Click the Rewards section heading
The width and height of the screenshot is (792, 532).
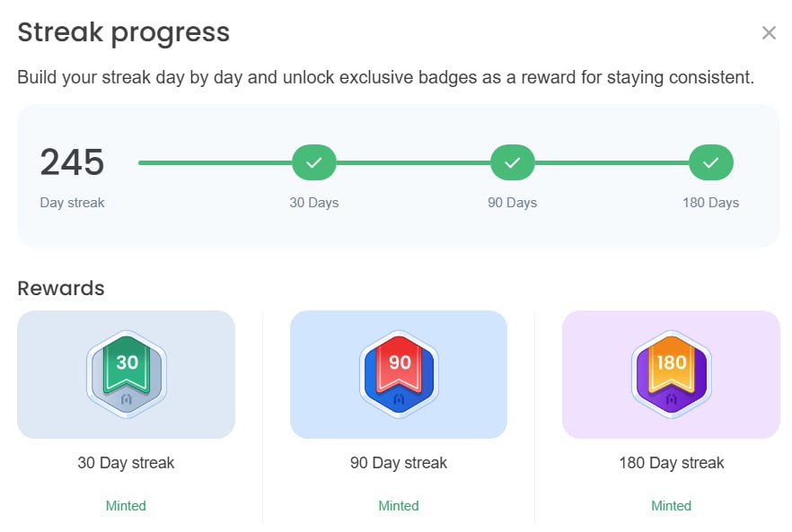tap(61, 288)
